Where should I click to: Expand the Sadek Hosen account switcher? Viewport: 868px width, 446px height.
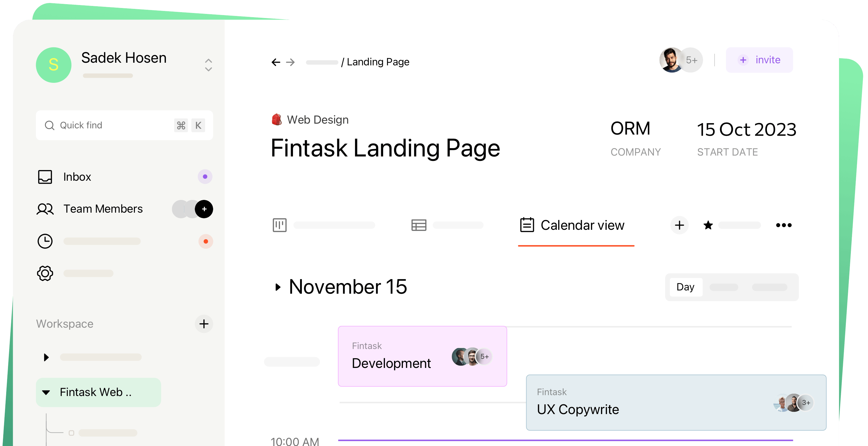208,65
